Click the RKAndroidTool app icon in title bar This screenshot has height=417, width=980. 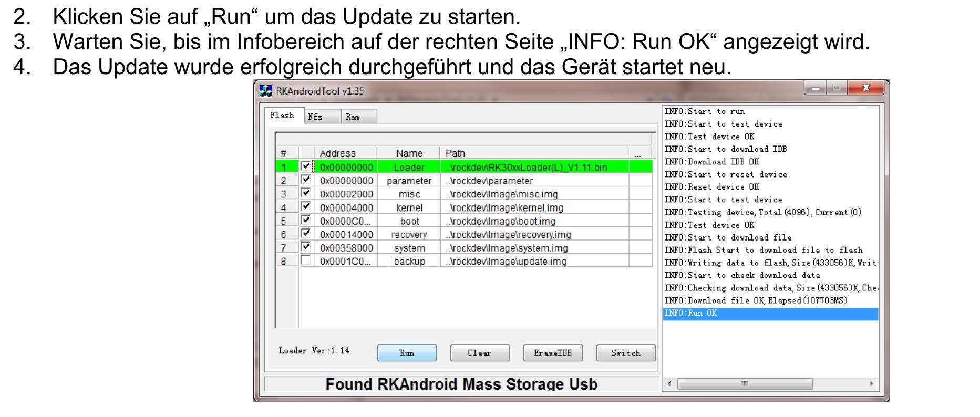point(266,91)
